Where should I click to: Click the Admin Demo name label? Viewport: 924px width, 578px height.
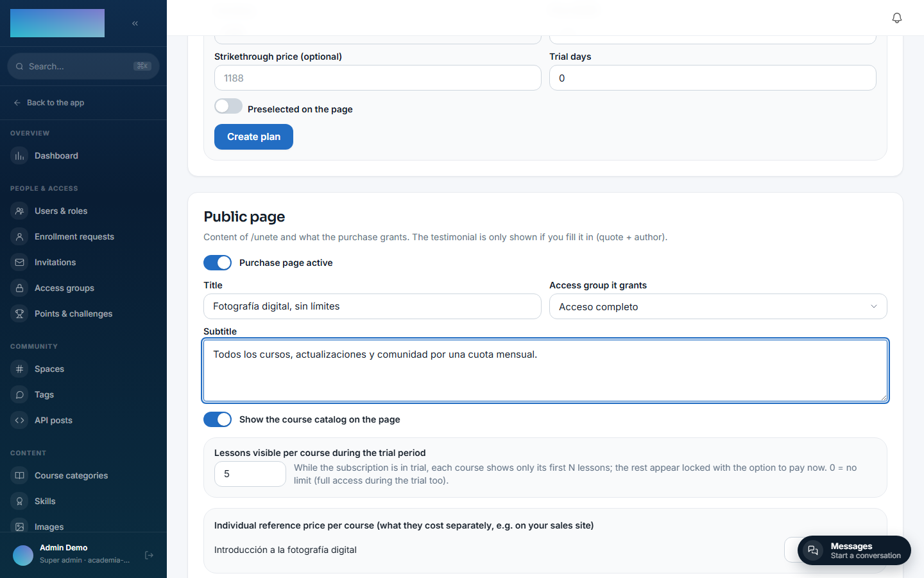64,548
